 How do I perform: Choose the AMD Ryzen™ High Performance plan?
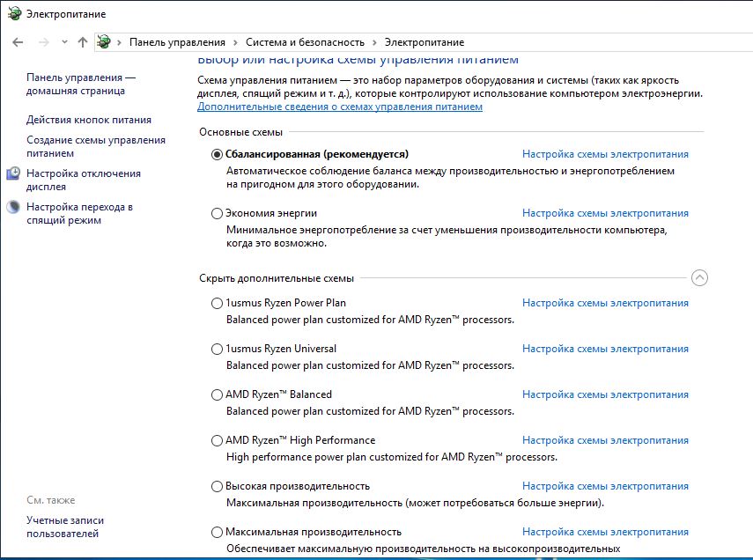click(218, 440)
